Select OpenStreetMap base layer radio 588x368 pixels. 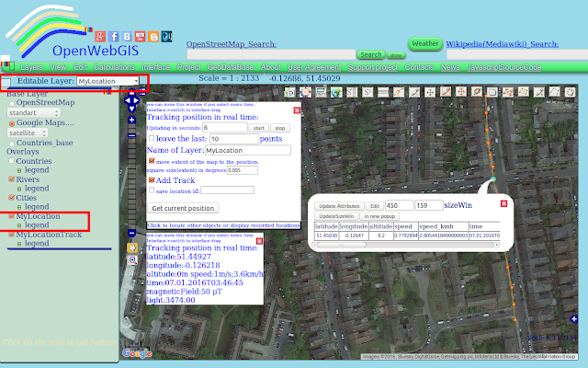coord(12,103)
